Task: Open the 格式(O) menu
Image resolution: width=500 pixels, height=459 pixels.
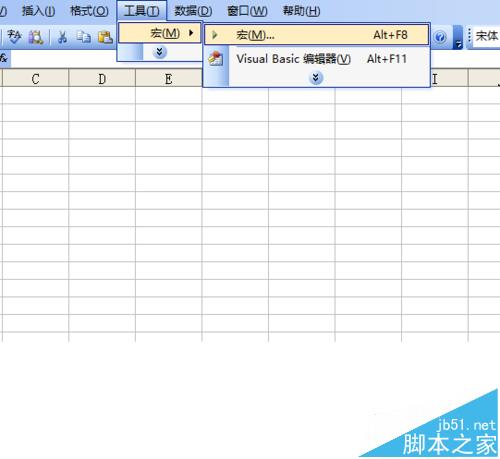Action: [x=89, y=11]
